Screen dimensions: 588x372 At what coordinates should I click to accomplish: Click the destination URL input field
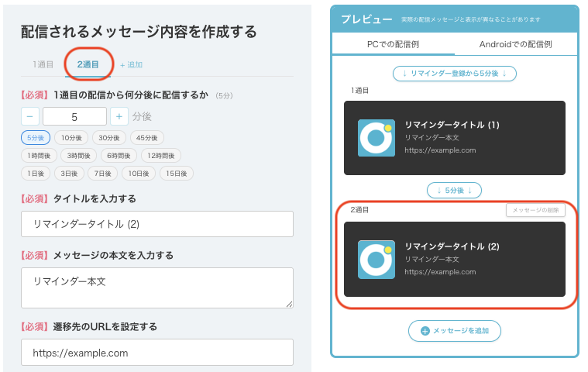[157, 352]
